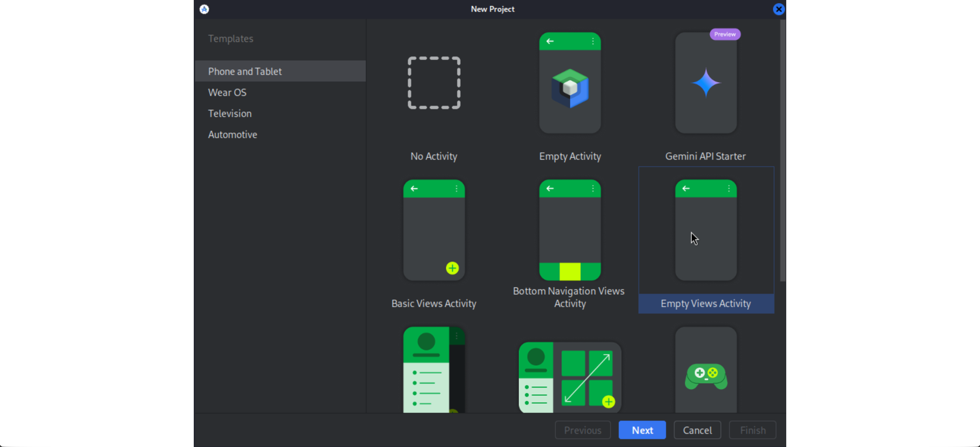This screenshot has width=980, height=447.
Task: Pick the Gemini API Starter template icon
Action: click(x=706, y=82)
